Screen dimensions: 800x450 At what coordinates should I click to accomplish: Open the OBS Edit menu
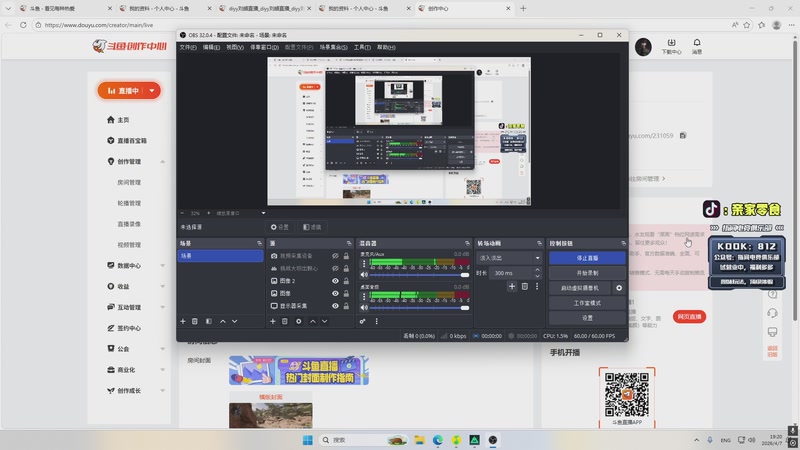coord(211,47)
